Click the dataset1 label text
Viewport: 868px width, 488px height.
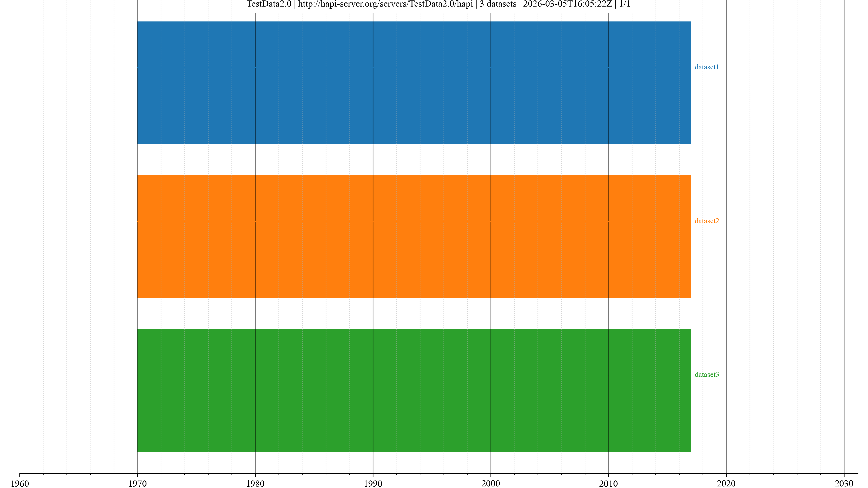pyautogui.click(x=707, y=67)
